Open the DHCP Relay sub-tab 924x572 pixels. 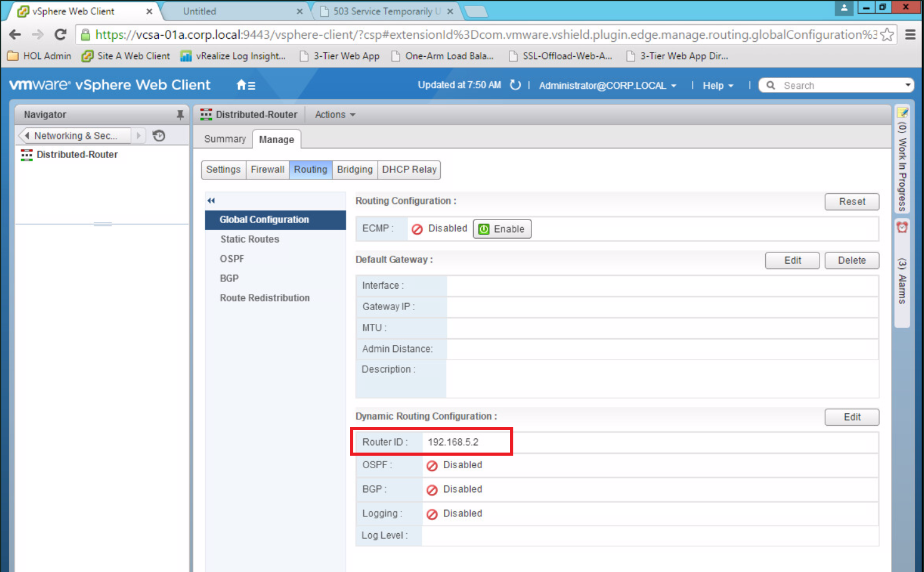409,169
